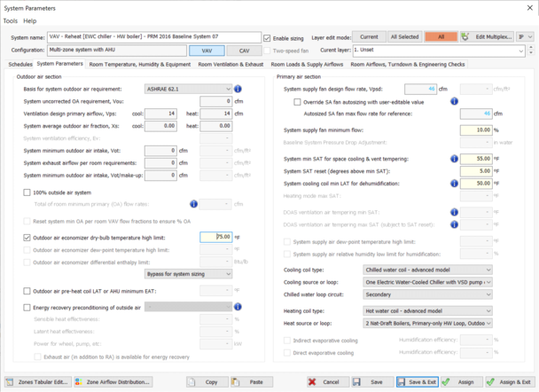Toggle the Enable sizing checkbox
Image resolution: width=539 pixels, height=392 pixels.
click(268, 38)
